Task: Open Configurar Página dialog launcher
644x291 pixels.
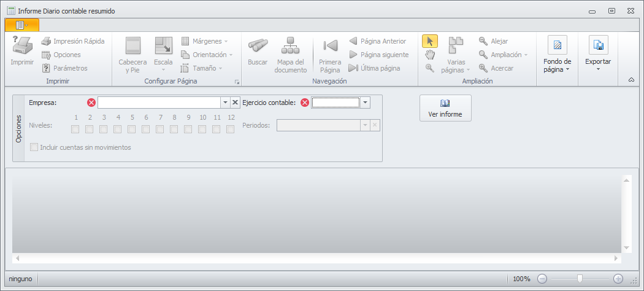Action: pyautogui.click(x=237, y=82)
